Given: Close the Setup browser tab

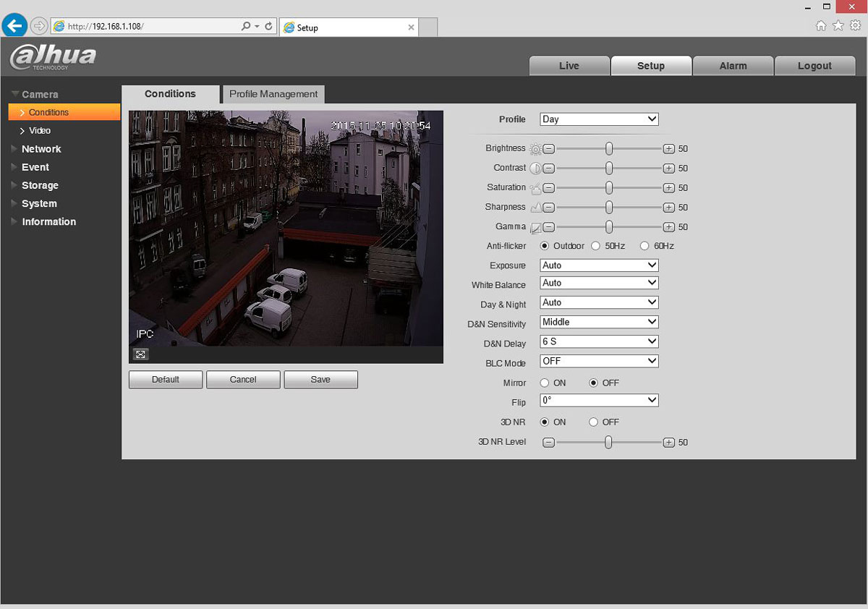Looking at the screenshot, I should (x=412, y=27).
